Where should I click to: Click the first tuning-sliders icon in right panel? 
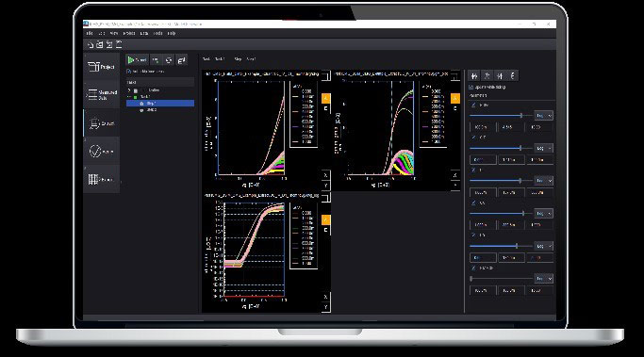[x=474, y=75]
